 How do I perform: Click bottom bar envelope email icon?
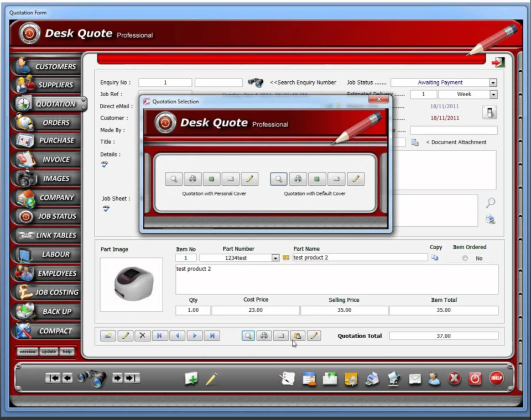414,379
